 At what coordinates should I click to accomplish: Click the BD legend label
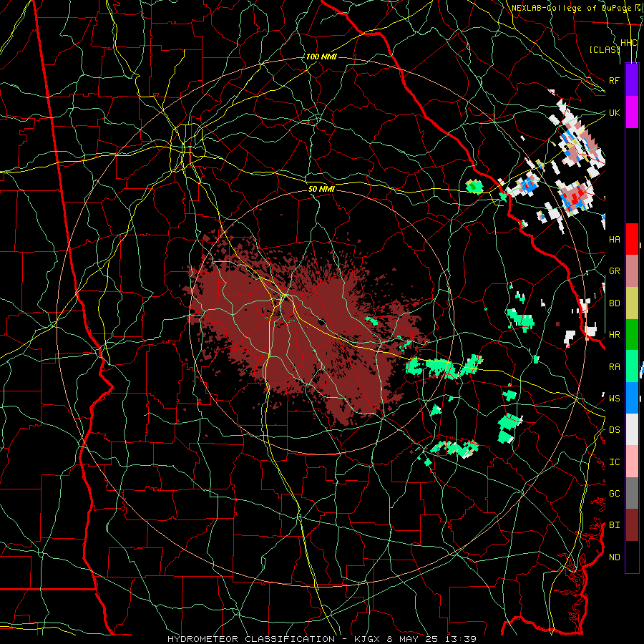click(x=614, y=303)
